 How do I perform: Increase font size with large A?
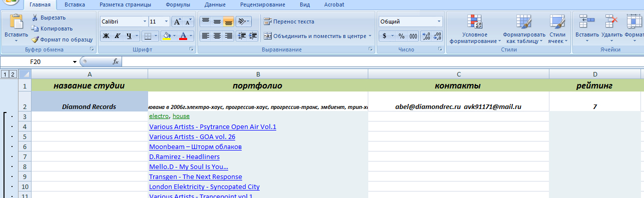click(x=177, y=21)
